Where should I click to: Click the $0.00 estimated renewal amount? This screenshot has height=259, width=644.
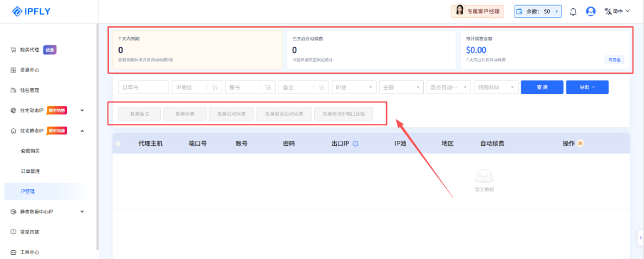[x=476, y=50]
